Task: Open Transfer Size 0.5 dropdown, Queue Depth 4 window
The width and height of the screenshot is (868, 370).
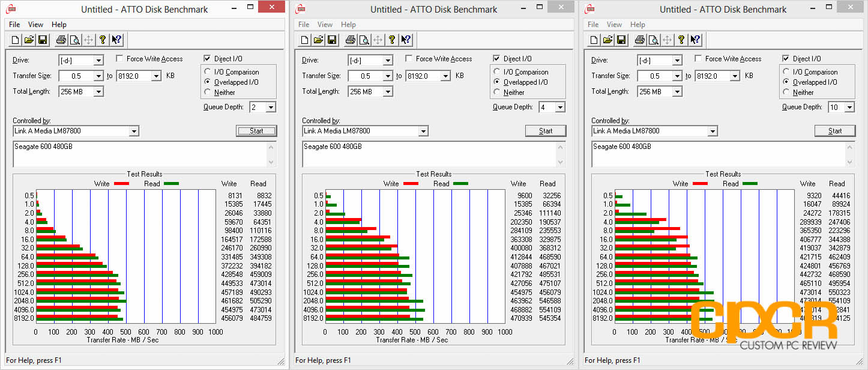Action: click(388, 76)
